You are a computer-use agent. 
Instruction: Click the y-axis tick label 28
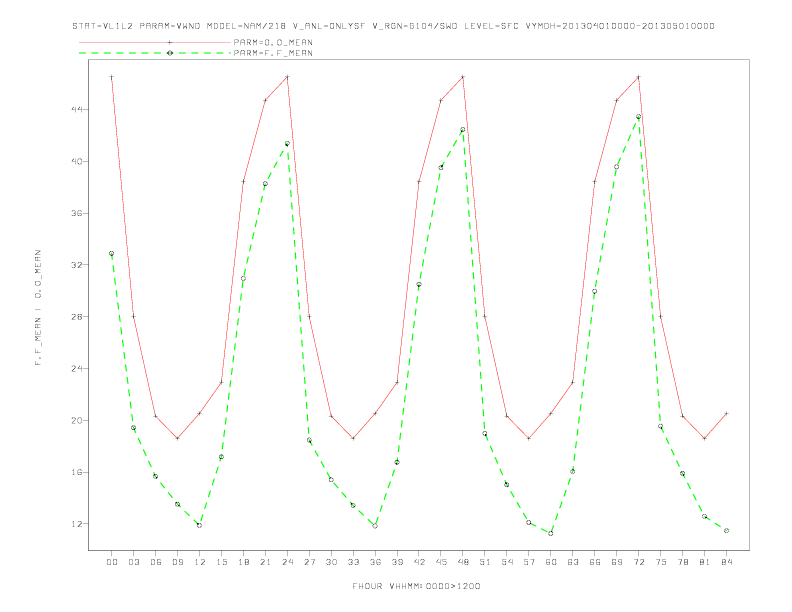click(x=77, y=317)
